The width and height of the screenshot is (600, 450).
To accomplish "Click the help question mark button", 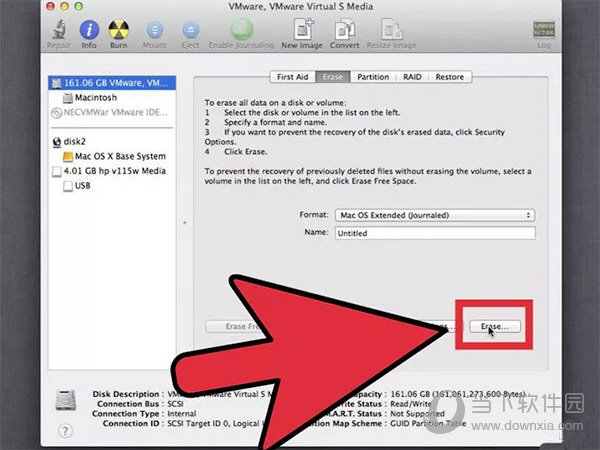I will pyautogui.click(x=66, y=430).
